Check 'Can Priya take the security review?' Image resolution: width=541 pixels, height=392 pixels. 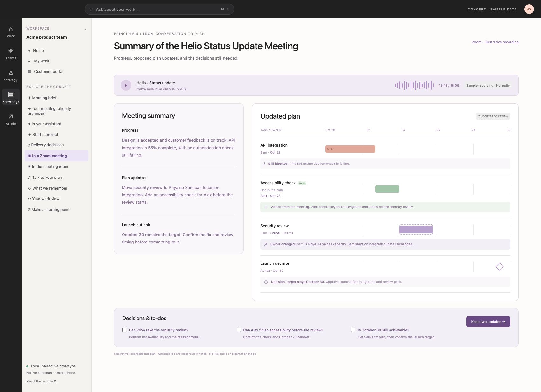[x=124, y=330]
